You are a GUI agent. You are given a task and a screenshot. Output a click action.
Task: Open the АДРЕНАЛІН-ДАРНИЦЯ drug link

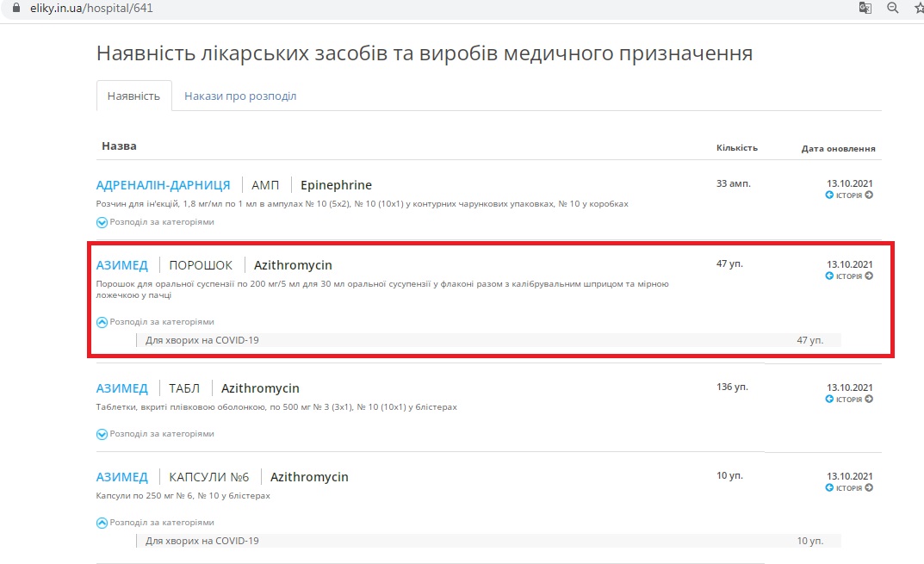click(163, 185)
